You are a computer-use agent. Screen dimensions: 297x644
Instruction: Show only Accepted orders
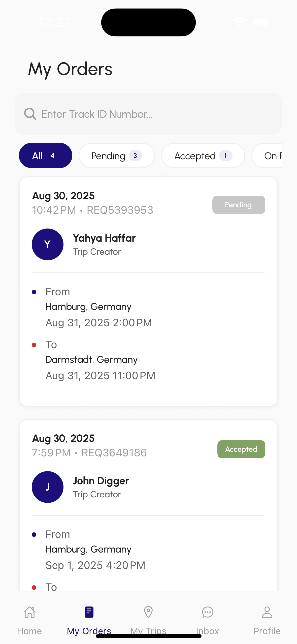pyautogui.click(x=203, y=156)
